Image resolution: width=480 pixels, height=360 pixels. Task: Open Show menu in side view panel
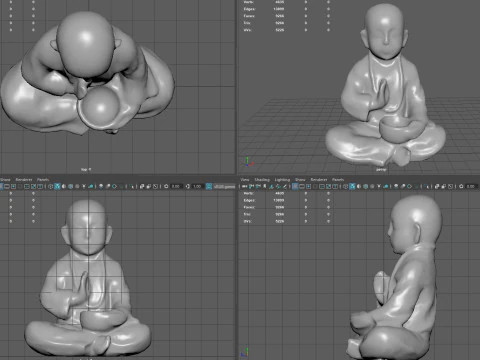[300, 180]
